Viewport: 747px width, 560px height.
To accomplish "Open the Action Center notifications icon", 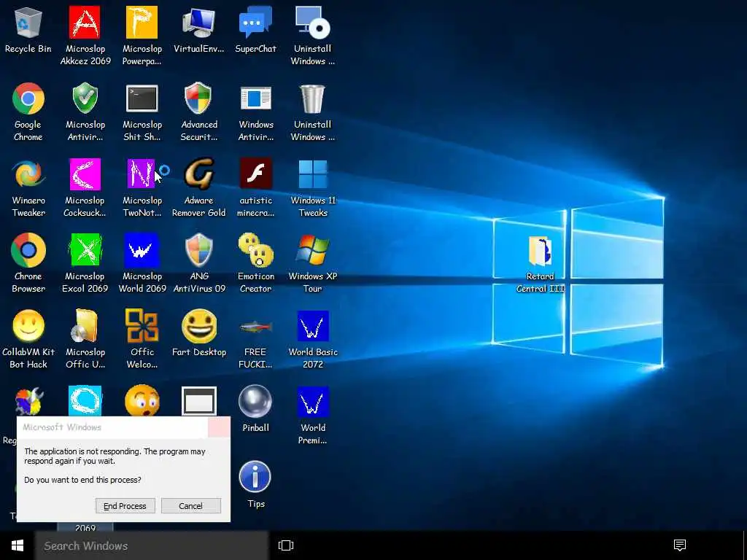I will pos(680,545).
